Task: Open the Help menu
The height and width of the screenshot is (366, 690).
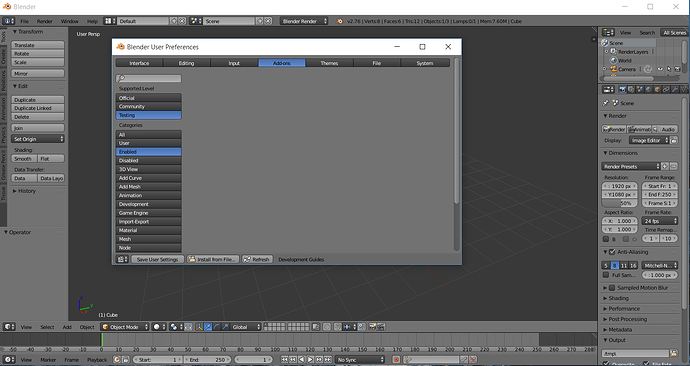Action: pyautogui.click(x=92, y=21)
